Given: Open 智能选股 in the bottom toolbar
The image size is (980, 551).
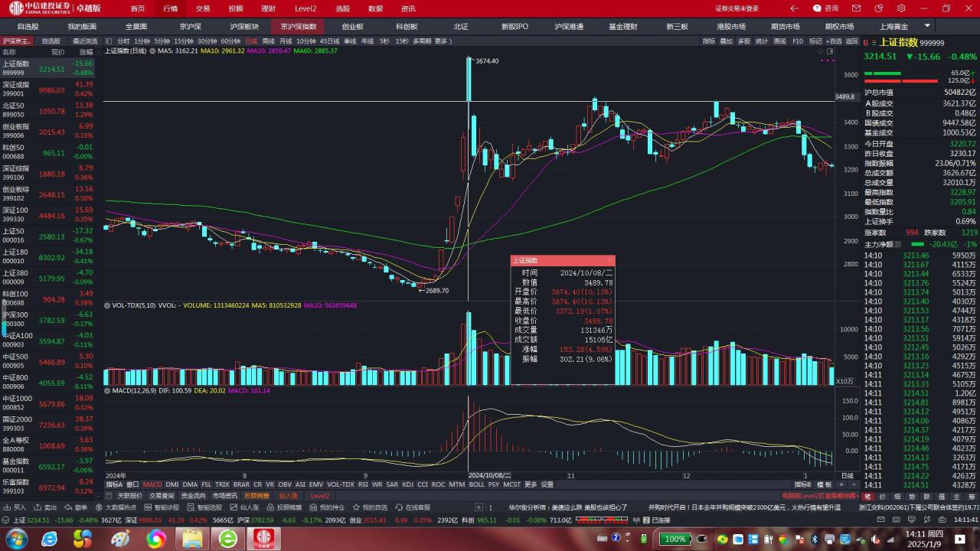Looking at the screenshot, I should (x=204, y=507).
